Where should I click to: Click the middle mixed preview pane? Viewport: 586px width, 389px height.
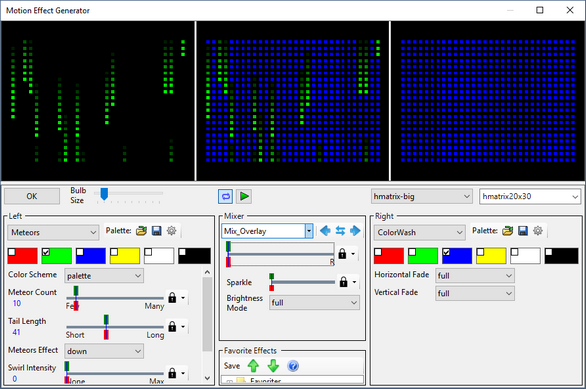[293, 101]
